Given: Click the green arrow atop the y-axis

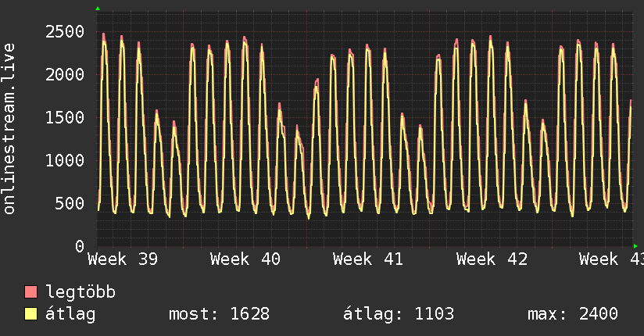Looking at the screenshot, I should [98, 9].
